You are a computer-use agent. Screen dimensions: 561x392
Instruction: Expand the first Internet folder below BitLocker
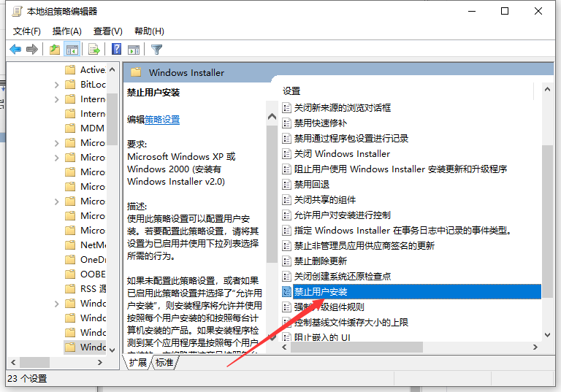(x=57, y=99)
